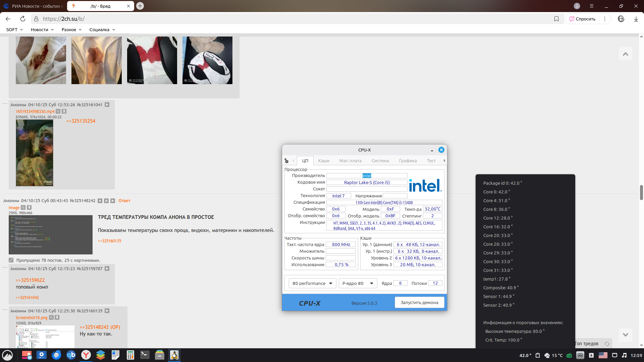Open CPU-X settings gear icon
This screenshot has height=362, width=644.
286,161
